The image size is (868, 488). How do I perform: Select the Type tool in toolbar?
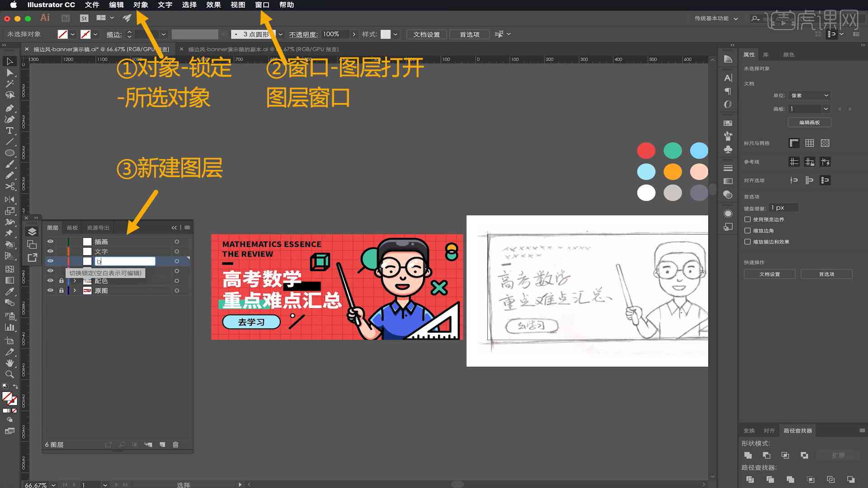tap(9, 130)
